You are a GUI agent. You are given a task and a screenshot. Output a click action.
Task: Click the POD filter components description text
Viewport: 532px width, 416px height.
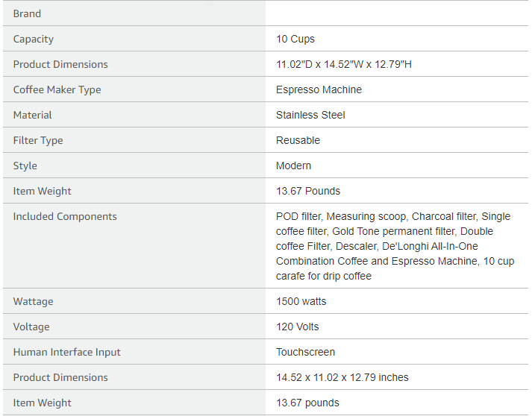click(395, 246)
